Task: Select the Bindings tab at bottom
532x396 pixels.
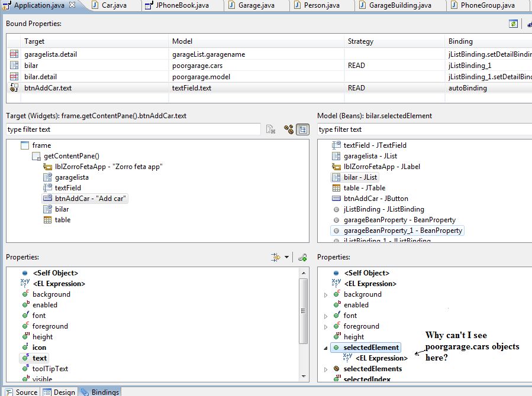Action: [x=101, y=392]
